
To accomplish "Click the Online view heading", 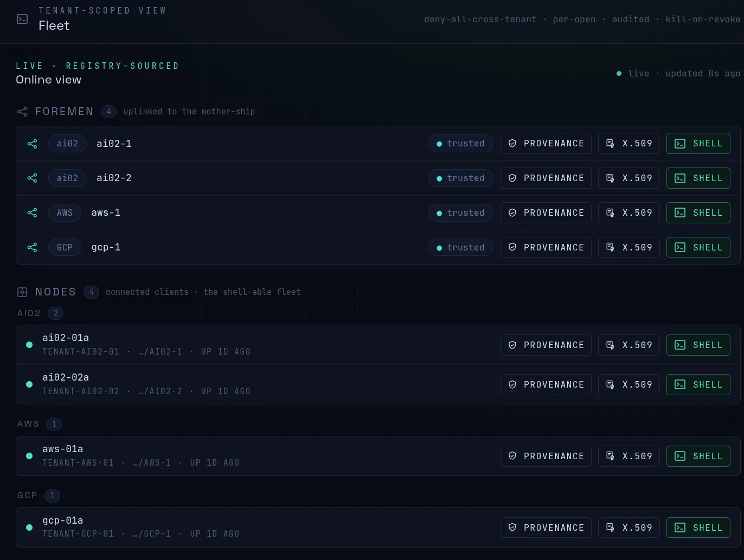I will pyautogui.click(x=49, y=80).
